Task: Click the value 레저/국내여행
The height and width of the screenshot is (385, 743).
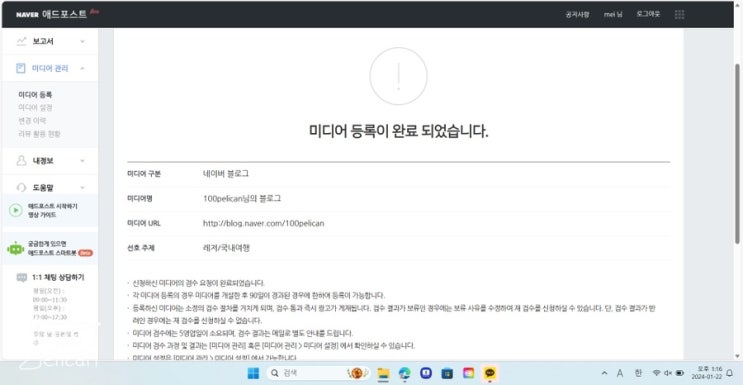Action: coord(226,248)
